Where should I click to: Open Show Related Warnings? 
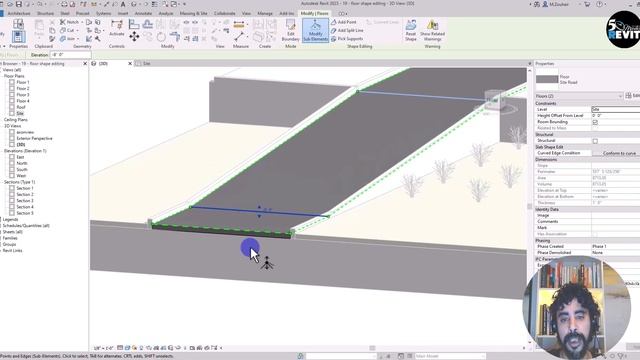(432, 30)
